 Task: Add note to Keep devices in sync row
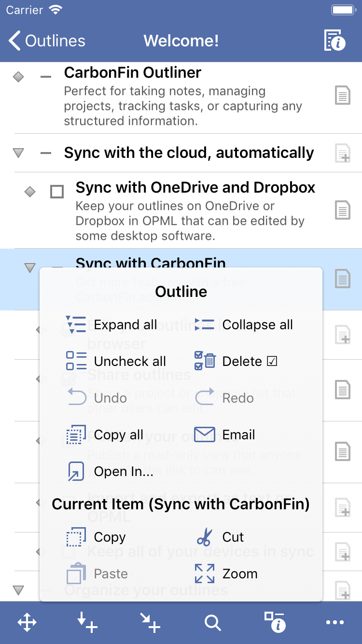tap(342, 552)
